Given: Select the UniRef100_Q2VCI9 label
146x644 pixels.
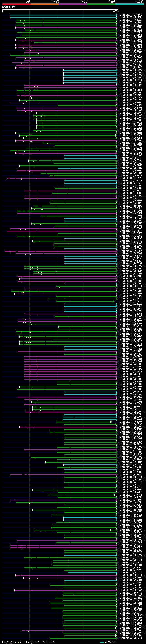Looking at the screenshot, I should coord(131,326).
